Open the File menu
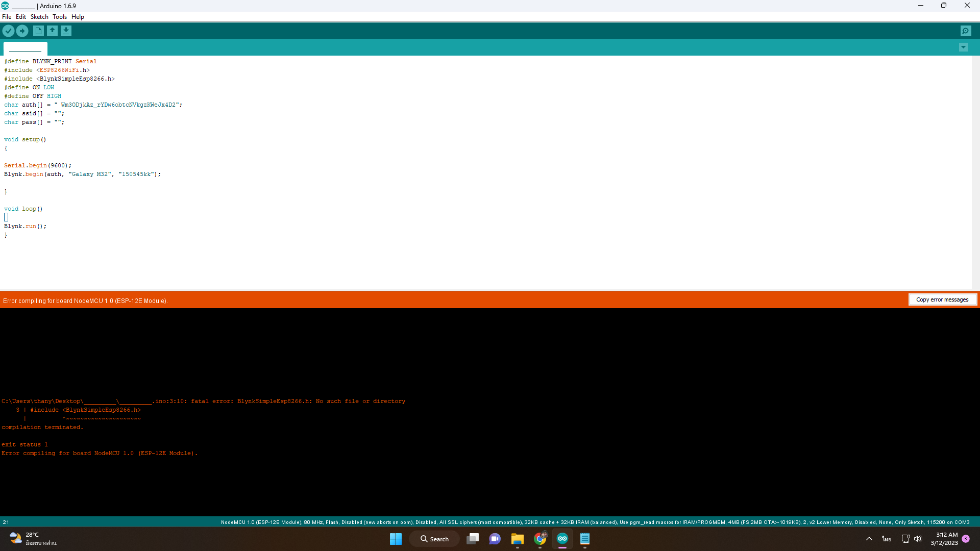Screen dimensions: 980x551 7,17
